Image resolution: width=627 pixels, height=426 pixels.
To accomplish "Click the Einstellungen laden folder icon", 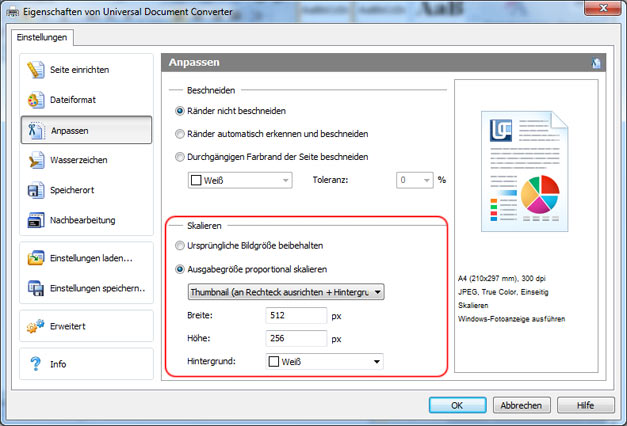I will click(36, 258).
